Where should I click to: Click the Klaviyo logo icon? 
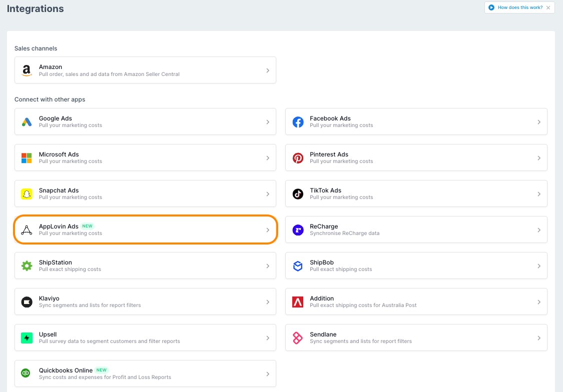click(27, 302)
